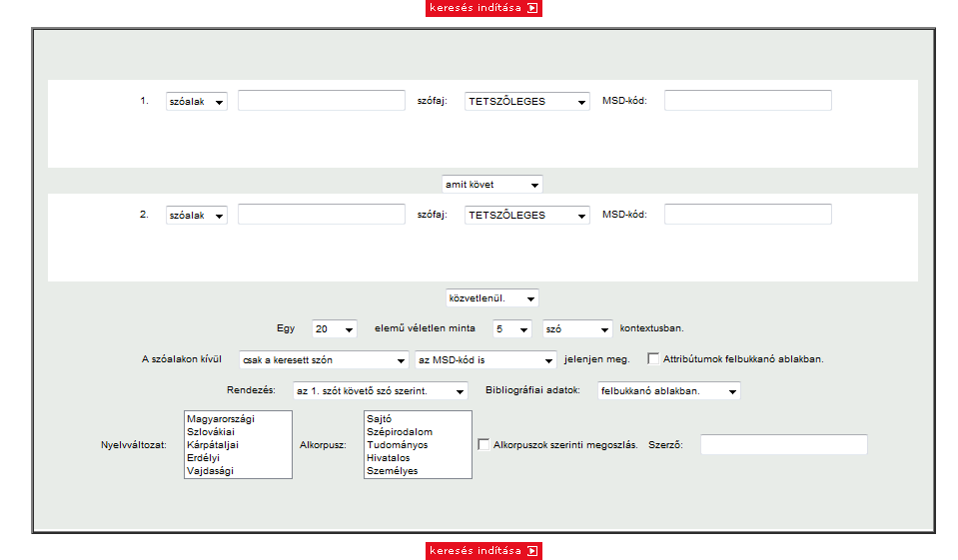The width and height of the screenshot is (958, 560).
Task: Open the 'Bibliográfiai adatok' dropdown
Action: coord(668,391)
